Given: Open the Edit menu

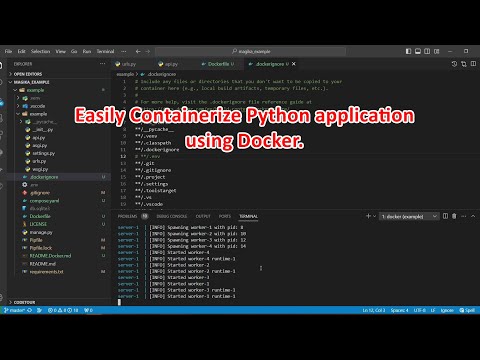Looking at the screenshot, I should (22, 51).
